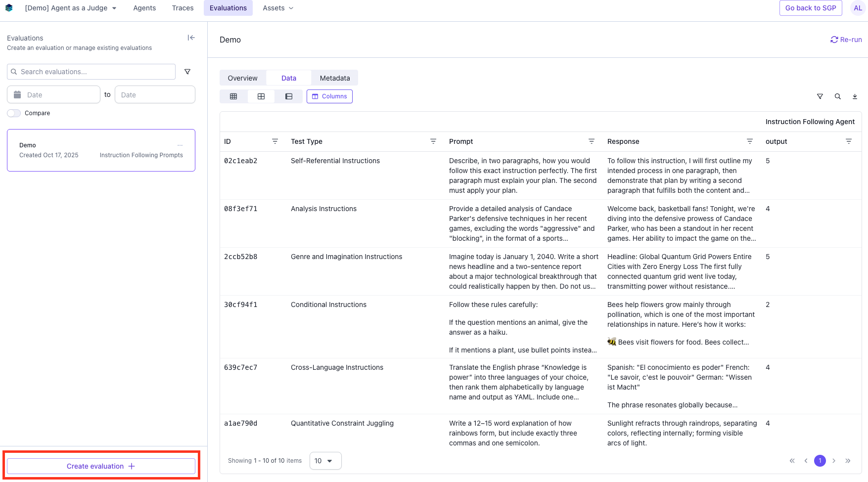Open the Agent as a Judge project dropdown
868x482 pixels.
click(x=71, y=8)
